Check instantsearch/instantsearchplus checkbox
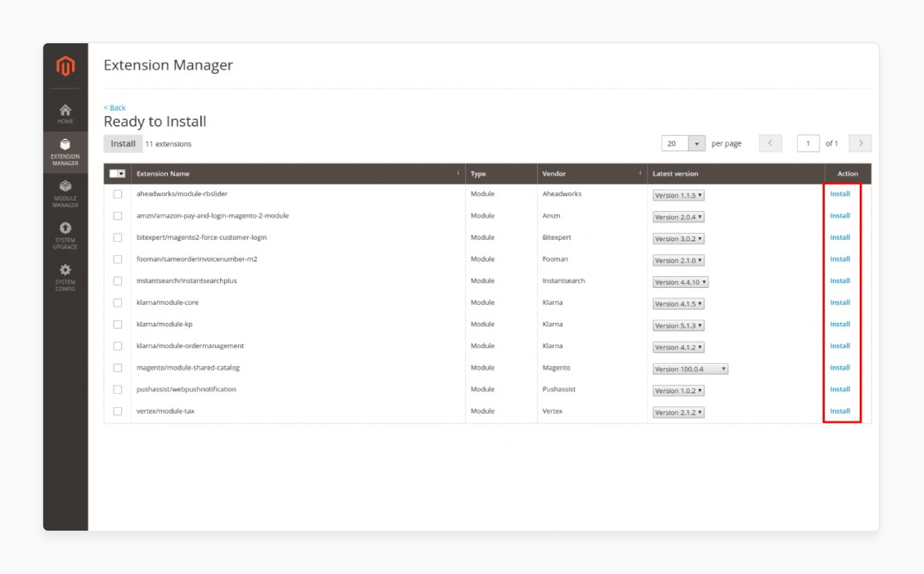The image size is (924, 574). pos(118,281)
